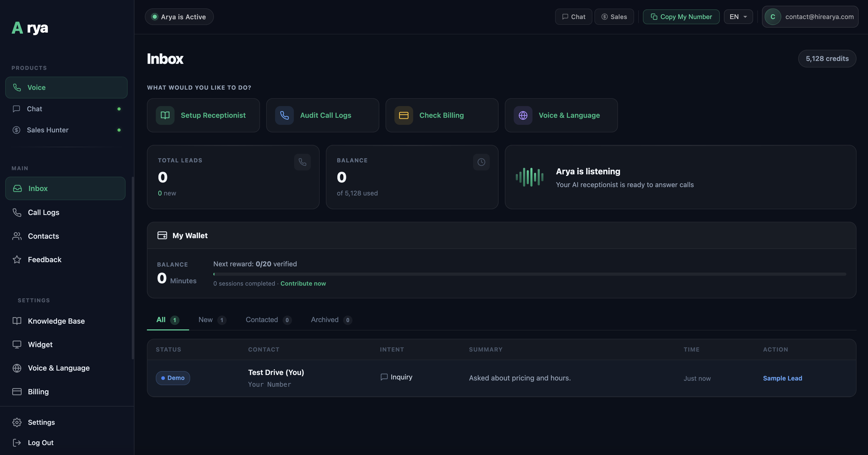The height and width of the screenshot is (455, 868).
Task: Click the Contribute now link
Action: [x=303, y=284]
